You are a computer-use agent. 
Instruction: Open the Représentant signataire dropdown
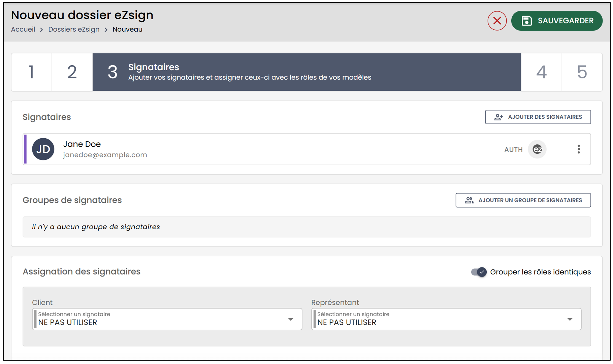click(446, 319)
